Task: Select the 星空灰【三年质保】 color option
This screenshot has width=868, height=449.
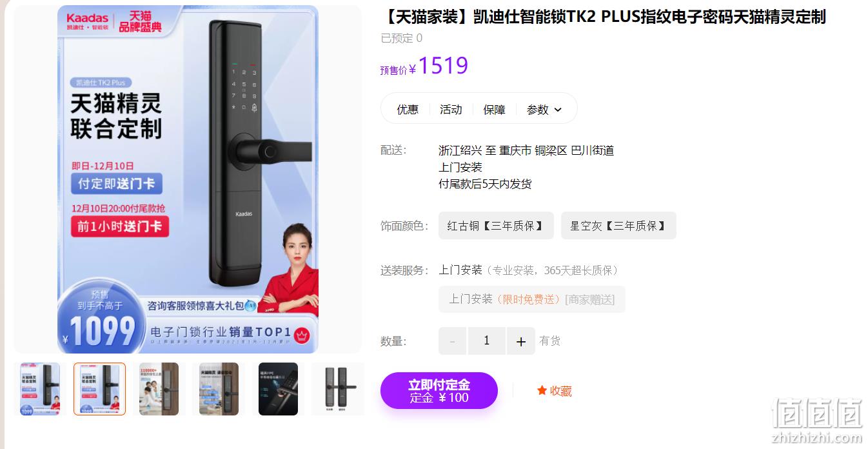Action: (x=618, y=226)
